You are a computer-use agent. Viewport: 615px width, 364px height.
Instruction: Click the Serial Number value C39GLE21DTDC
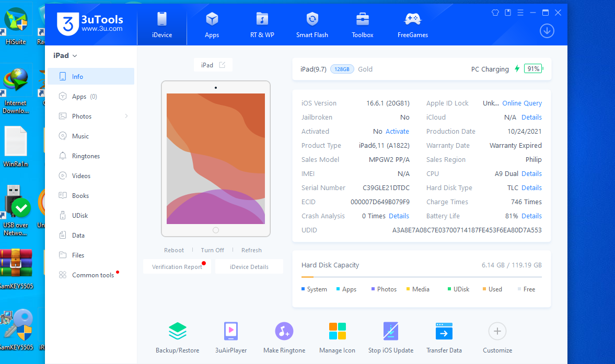click(386, 187)
